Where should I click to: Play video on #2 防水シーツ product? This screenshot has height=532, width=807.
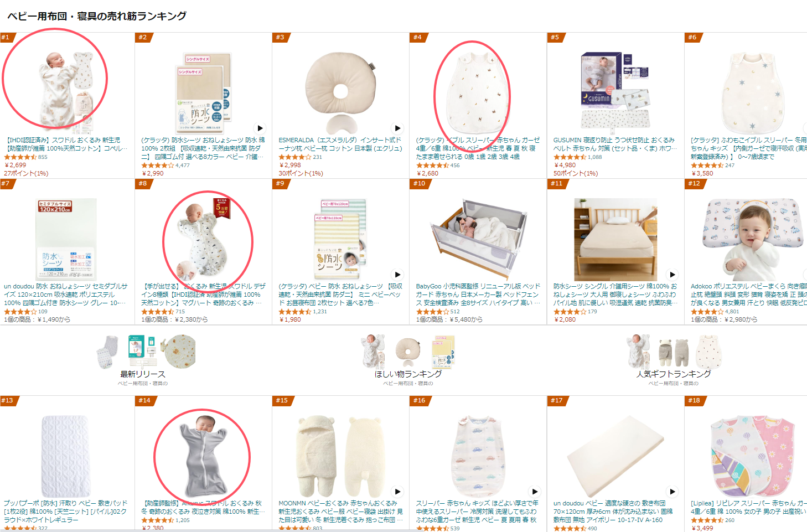pyautogui.click(x=260, y=128)
